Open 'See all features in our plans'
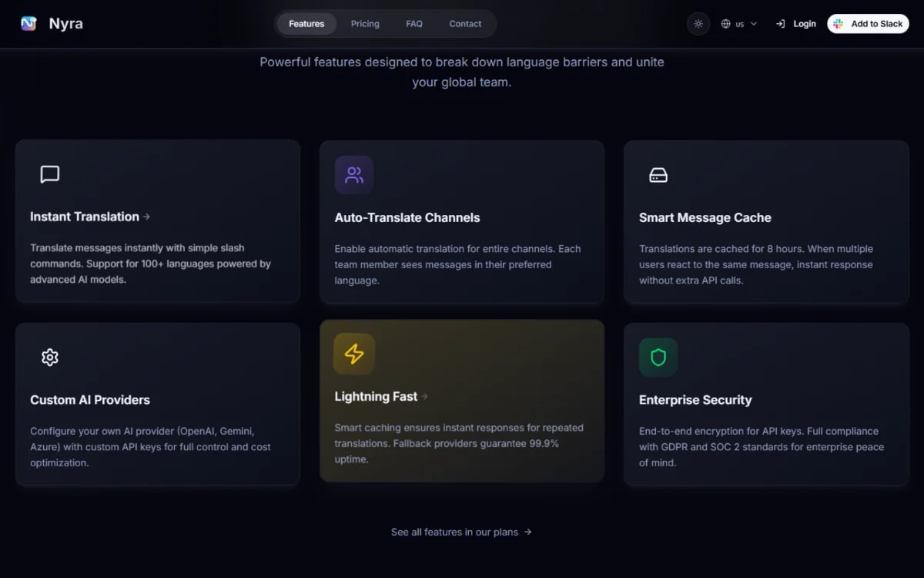Screen dimensions: 924x578 click(461, 532)
